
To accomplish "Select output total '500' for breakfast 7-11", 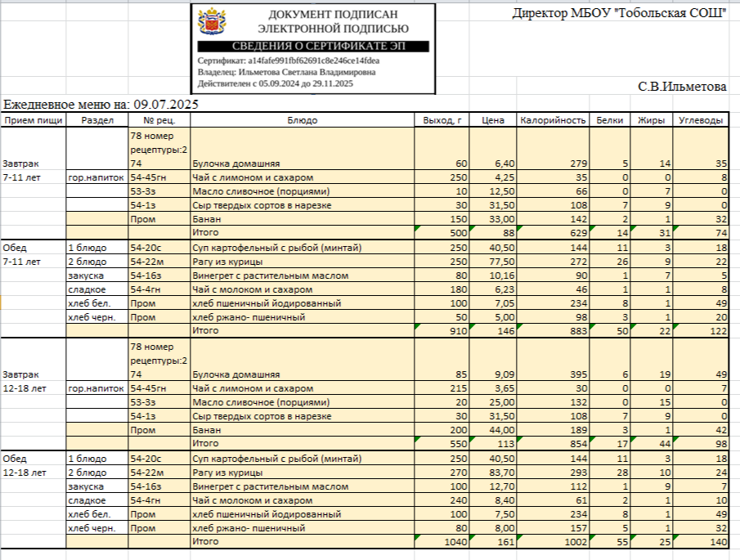I will click(x=442, y=233).
